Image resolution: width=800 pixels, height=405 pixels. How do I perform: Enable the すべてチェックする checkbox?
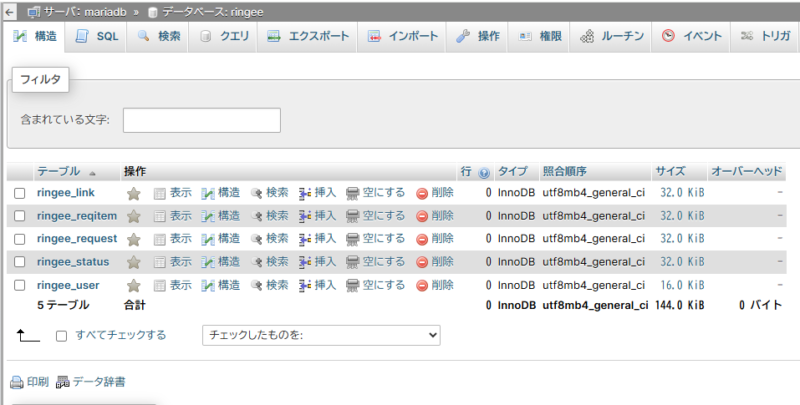coord(62,336)
